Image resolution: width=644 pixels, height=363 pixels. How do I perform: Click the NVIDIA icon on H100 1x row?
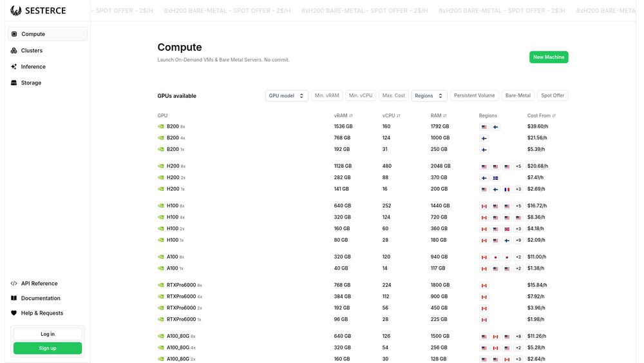(x=160, y=240)
